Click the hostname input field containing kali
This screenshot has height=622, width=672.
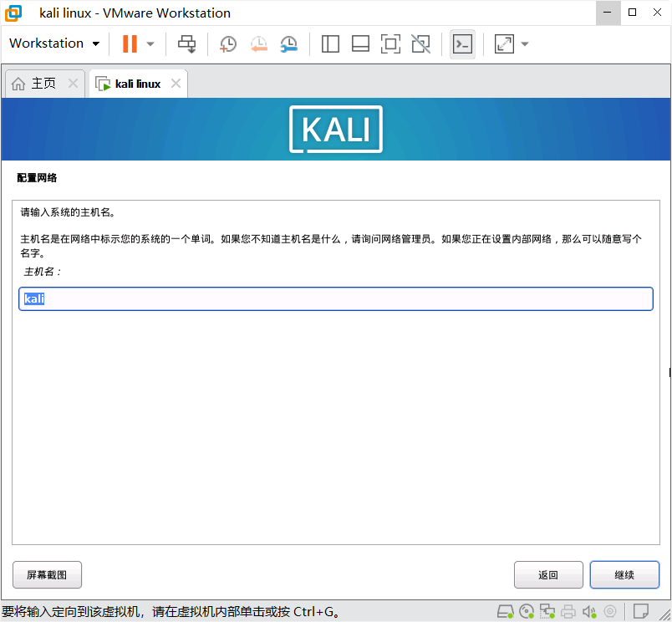click(x=335, y=298)
